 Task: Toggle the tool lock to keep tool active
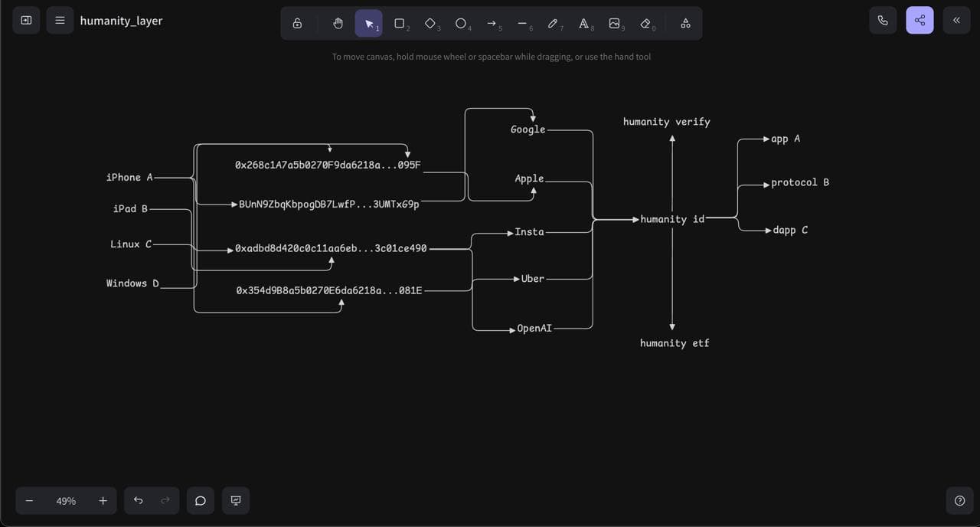click(x=297, y=23)
